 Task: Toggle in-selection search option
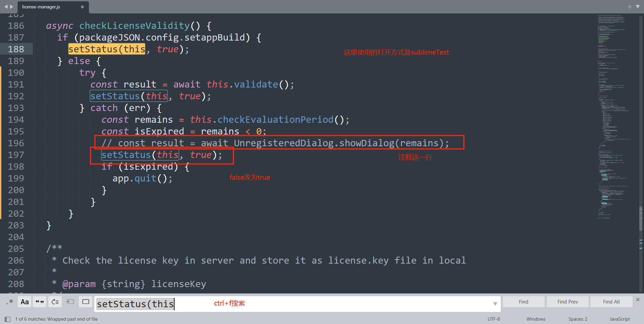pyautogui.click(x=70, y=302)
